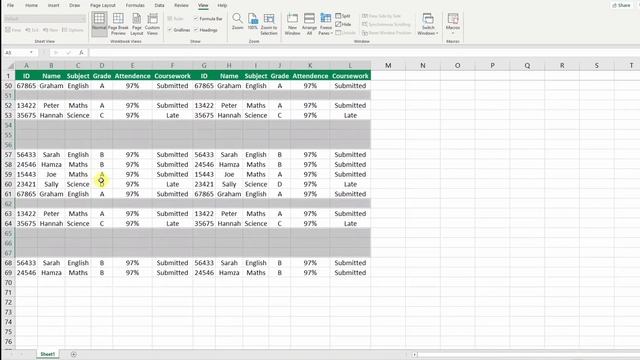Open the Review tab
Image resolution: width=640 pixels, height=360 pixels.
click(181, 5)
